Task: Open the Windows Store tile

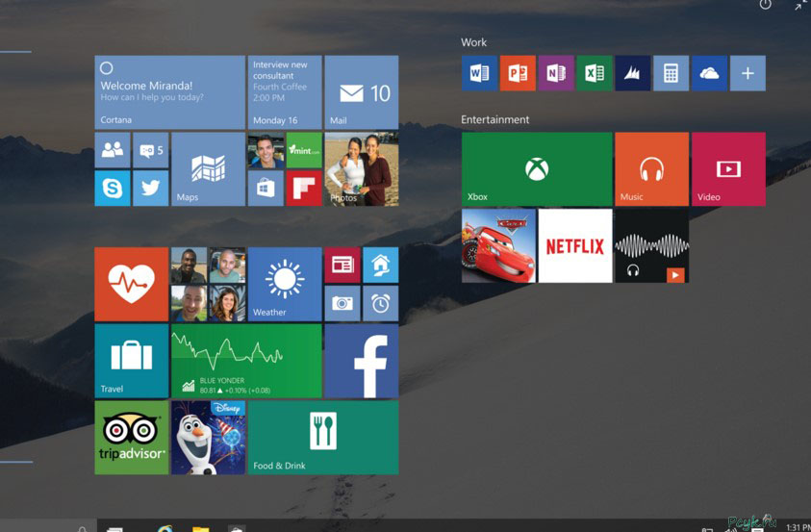Action: (x=266, y=189)
